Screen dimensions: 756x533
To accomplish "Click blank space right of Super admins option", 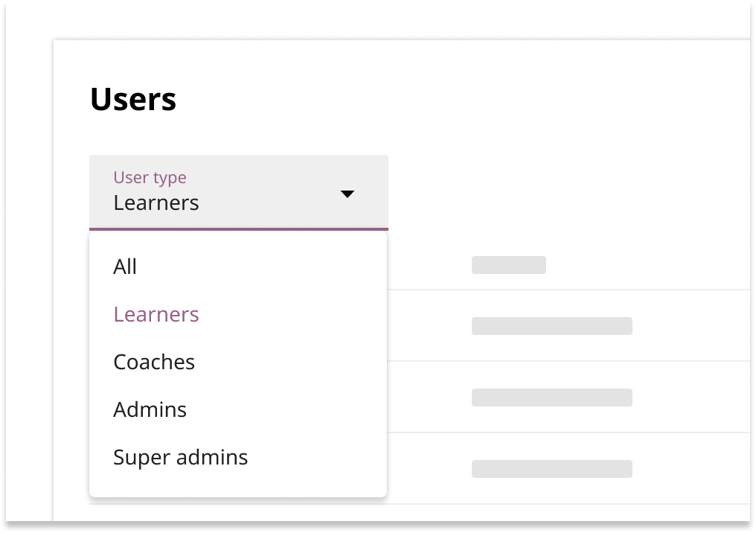I will 320,457.
